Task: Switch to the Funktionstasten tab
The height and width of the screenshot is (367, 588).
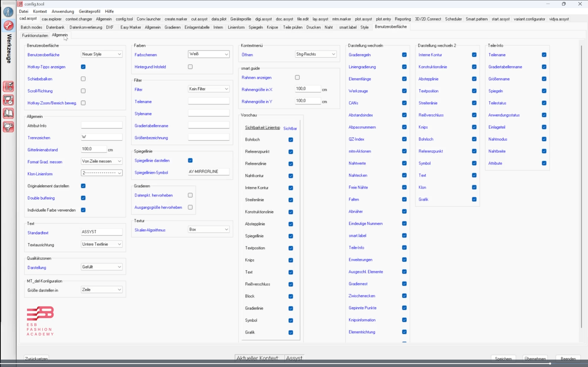Action: [35, 35]
